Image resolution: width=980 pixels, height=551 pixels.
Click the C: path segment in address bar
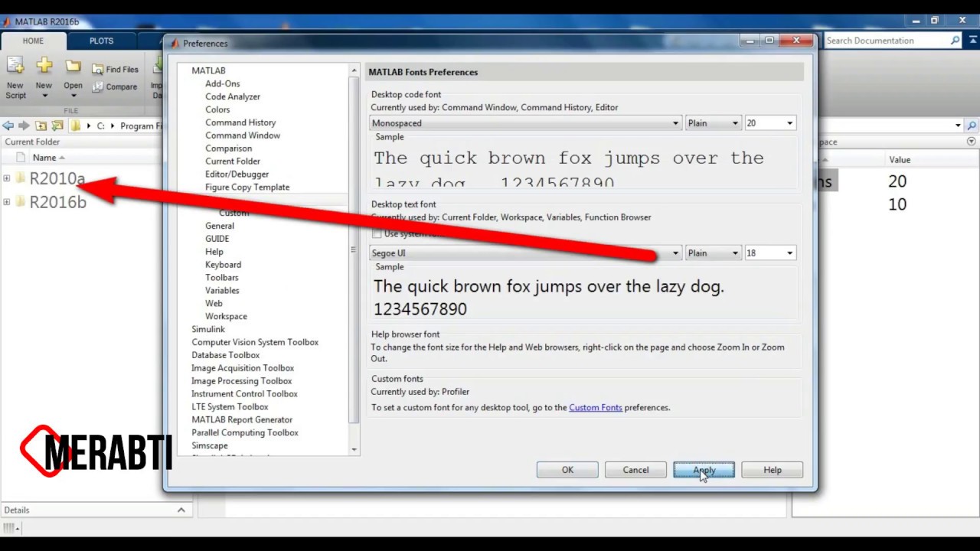100,126
